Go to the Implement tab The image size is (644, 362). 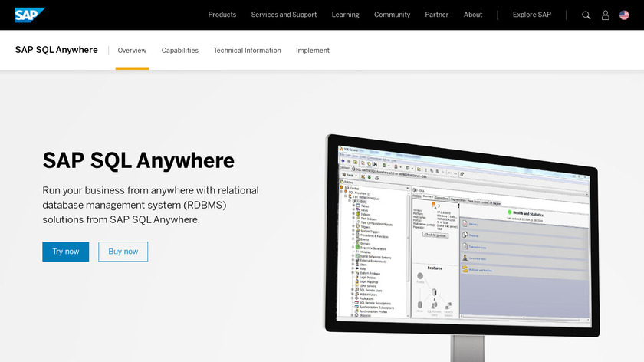(x=313, y=51)
